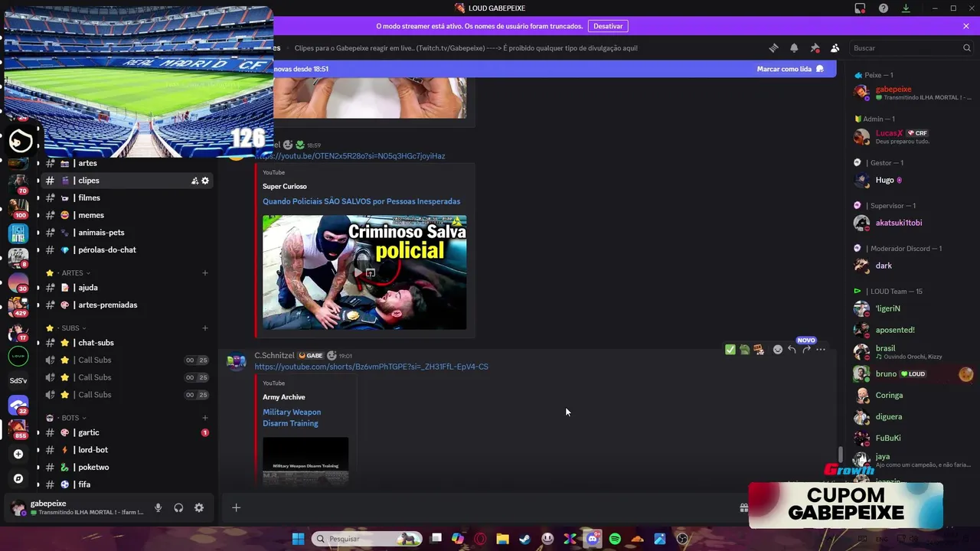Select the SdS'v server icon

coord(18,380)
